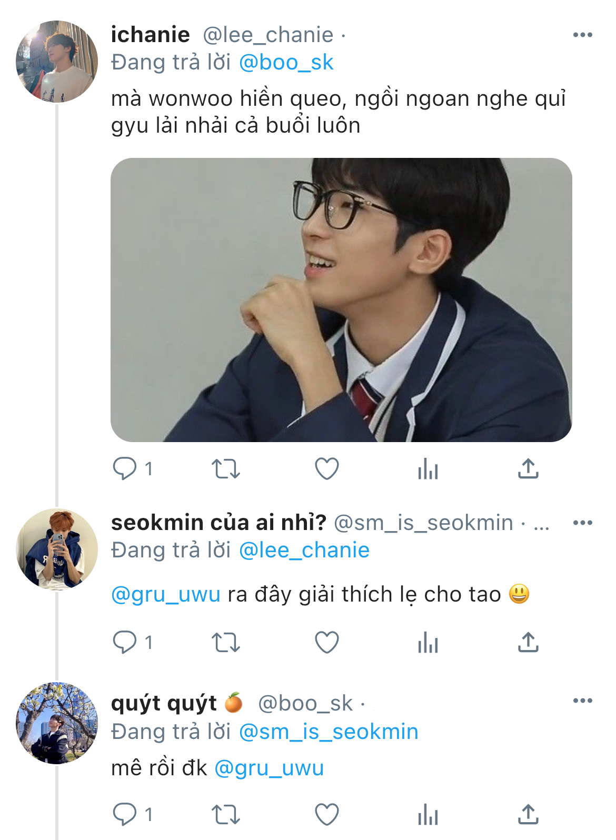Reply to ichanie's tweet about wonwoo
The height and width of the screenshot is (840, 616).
coord(125,468)
